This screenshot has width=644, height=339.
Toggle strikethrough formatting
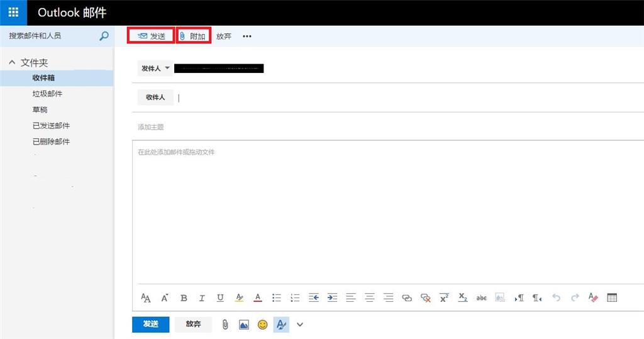coord(481,298)
